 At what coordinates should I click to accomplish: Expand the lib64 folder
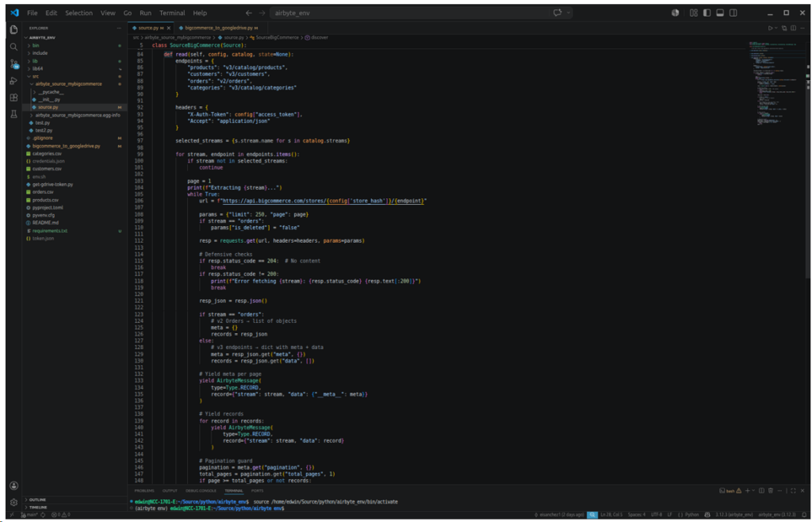pyautogui.click(x=75, y=68)
